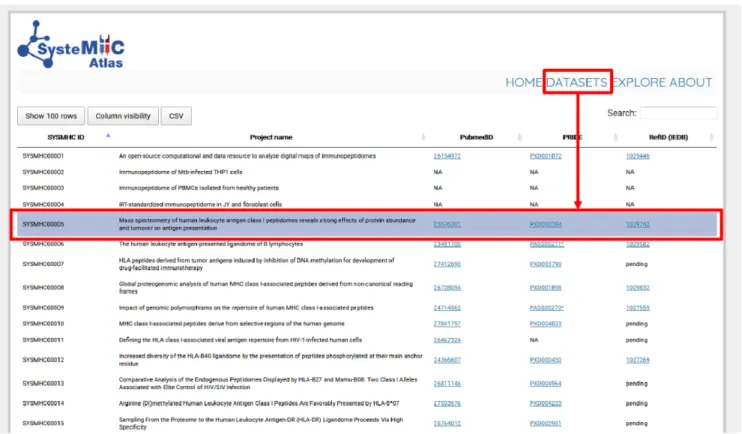Open PRIDE link in SYSMHC00015 row
Image resolution: width=742 pixels, height=434 pixels.
pyautogui.click(x=545, y=424)
